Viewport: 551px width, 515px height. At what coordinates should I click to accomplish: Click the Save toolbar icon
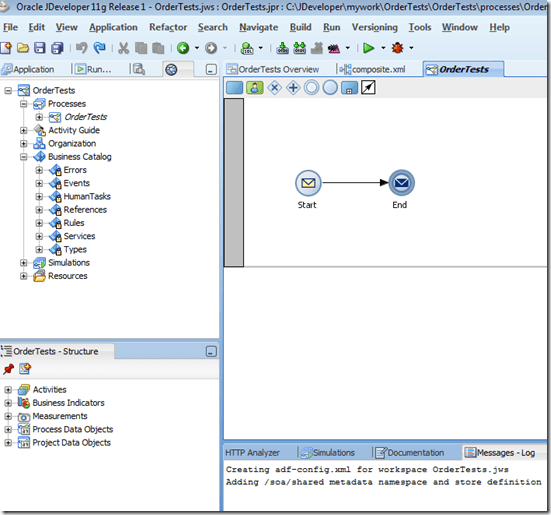tap(40, 48)
